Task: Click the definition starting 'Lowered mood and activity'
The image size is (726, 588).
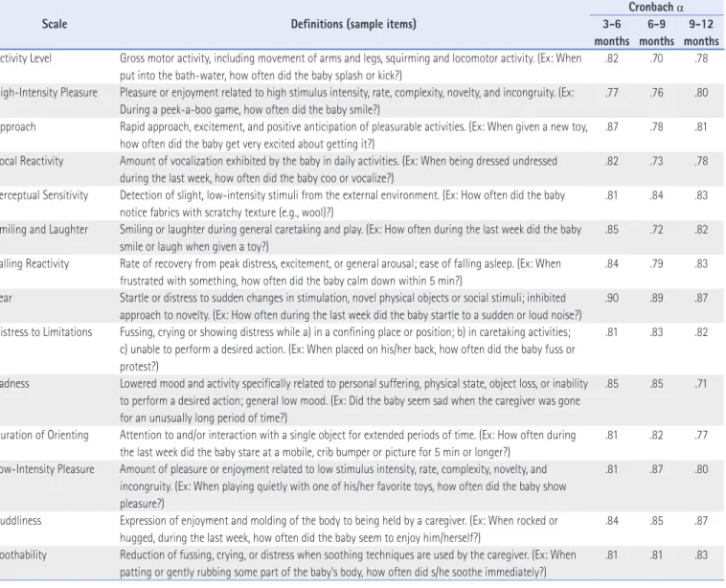Action: (353, 401)
